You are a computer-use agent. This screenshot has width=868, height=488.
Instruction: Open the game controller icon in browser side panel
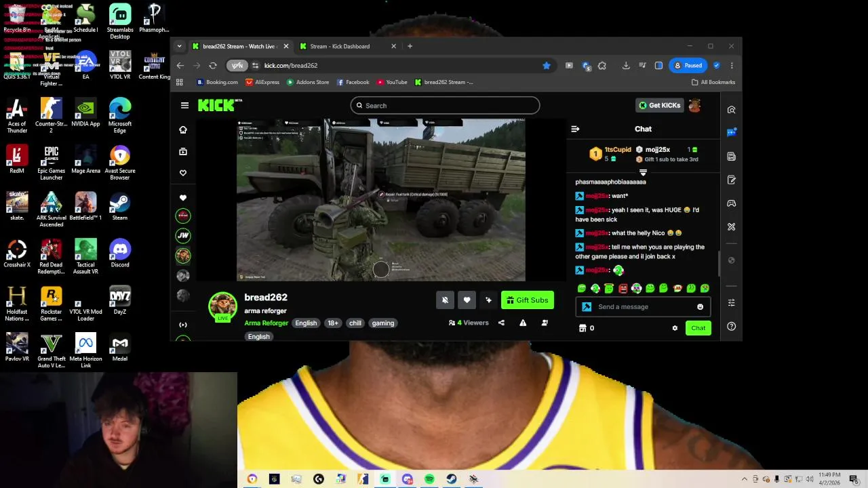coord(731,203)
